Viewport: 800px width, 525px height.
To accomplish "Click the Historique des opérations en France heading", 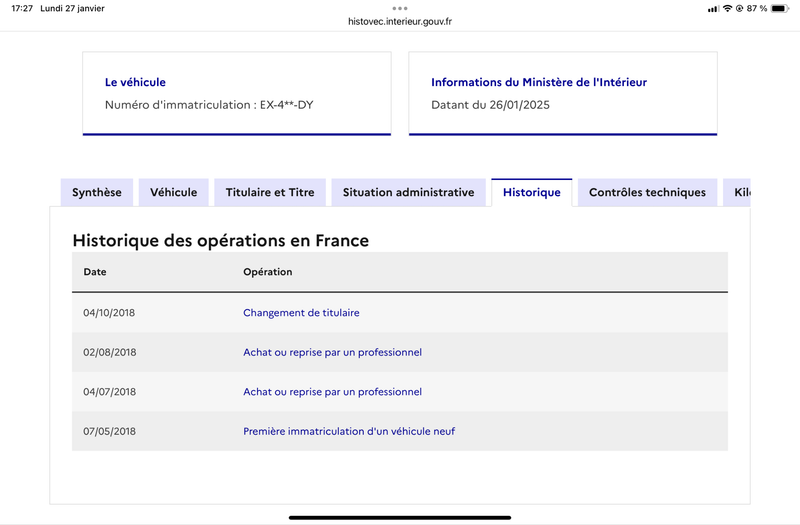I will tap(220, 240).
